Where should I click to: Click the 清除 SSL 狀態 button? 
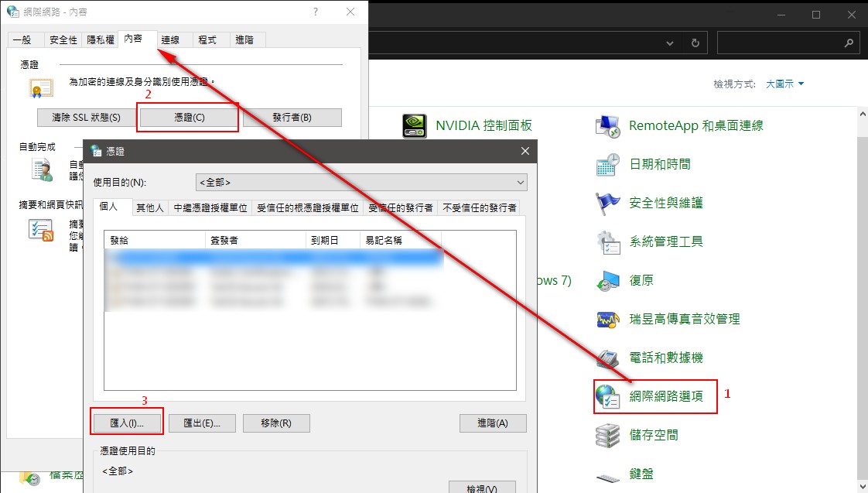click(x=86, y=118)
